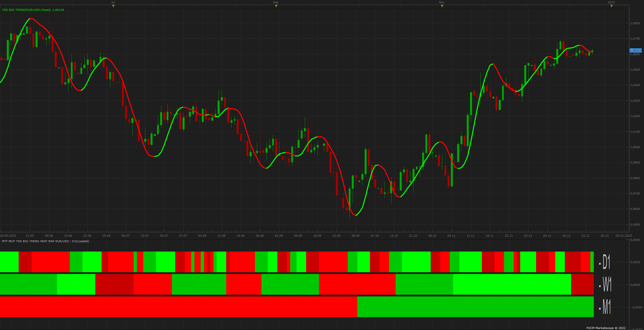Click the 1,0500 price axis label
The height and width of the screenshot is (330, 644).
click(x=635, y=70)
